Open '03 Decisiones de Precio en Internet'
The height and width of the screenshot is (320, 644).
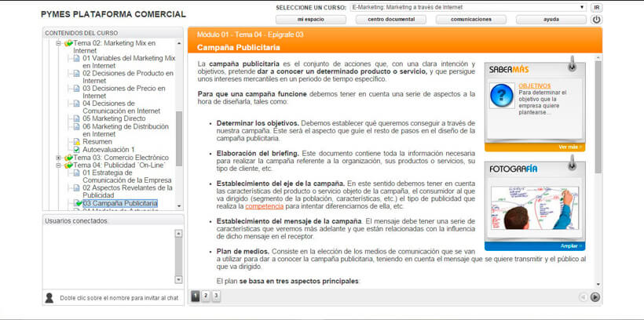point(124,92)
